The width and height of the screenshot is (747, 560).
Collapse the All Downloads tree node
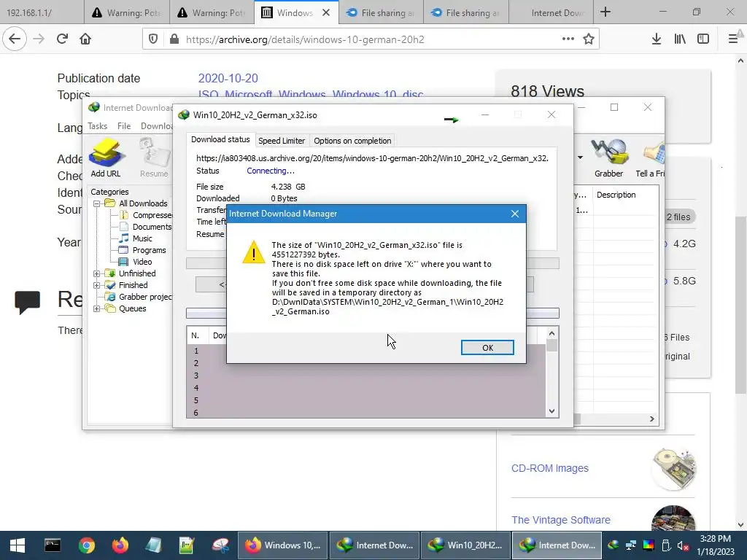tap(97, 203)
